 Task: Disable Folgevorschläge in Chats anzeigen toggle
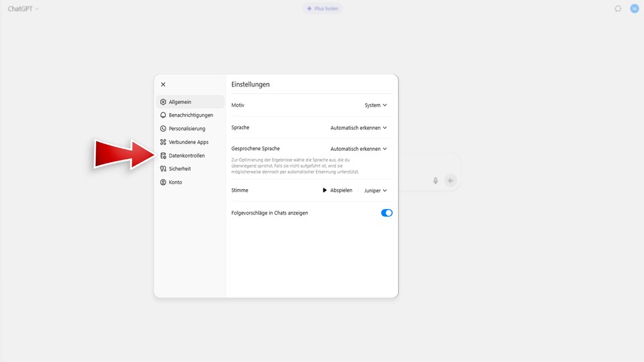(x=386, y=213)
